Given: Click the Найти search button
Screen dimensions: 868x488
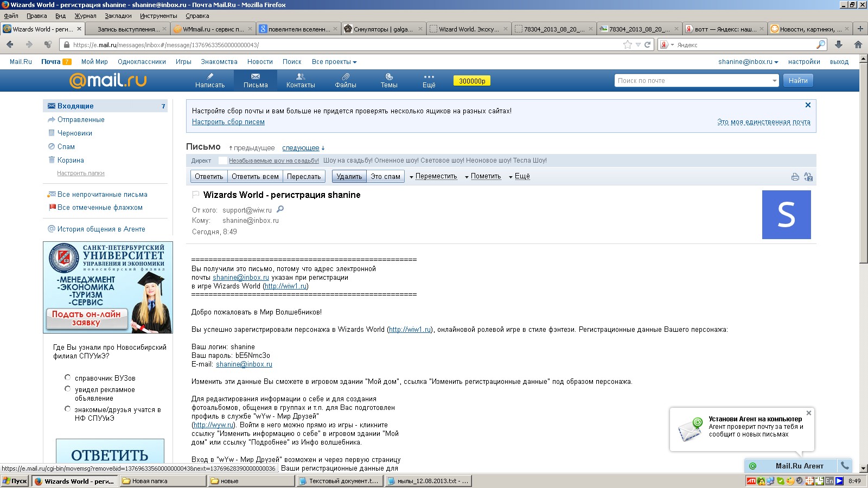Looking at the screenshot, I should [x=798, y=81].
